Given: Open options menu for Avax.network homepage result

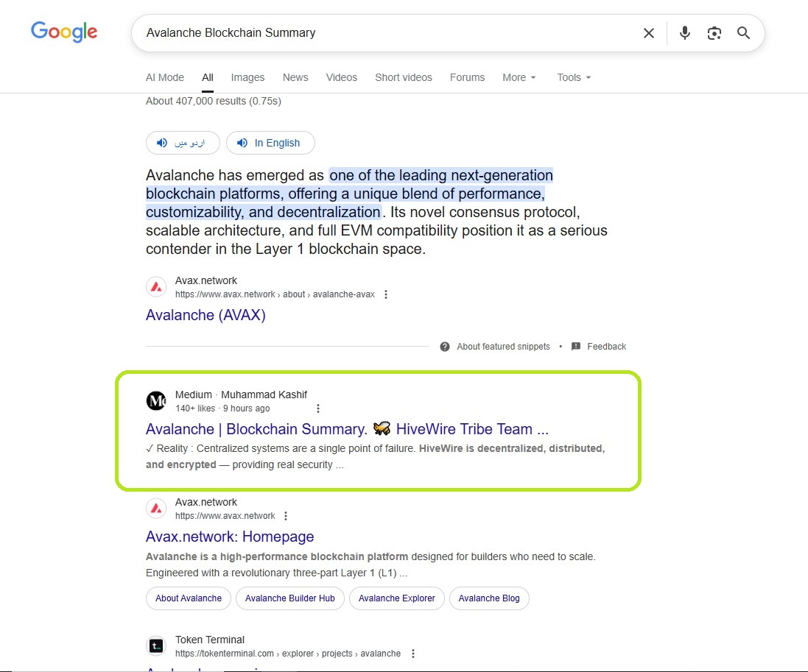Looking at the screenshot, I should tap(286, 516).
